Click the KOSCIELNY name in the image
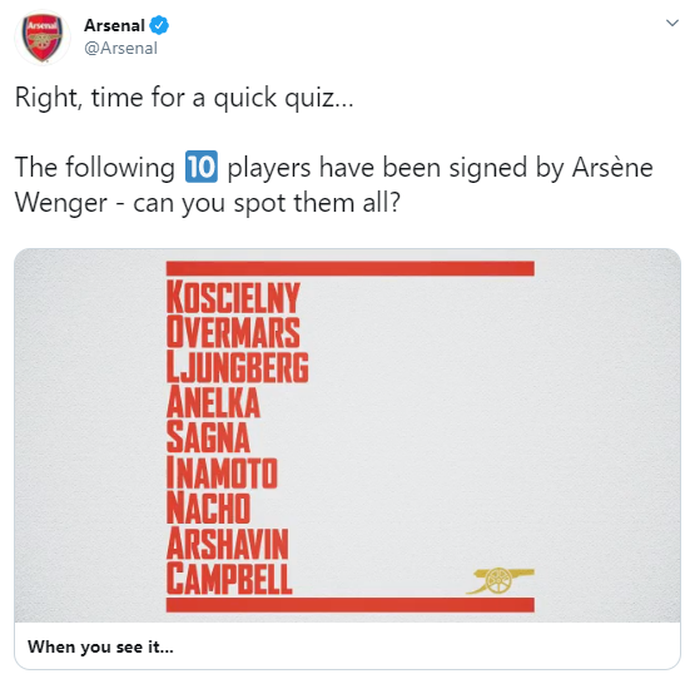This screenshot has height=674, width=685. [x=233, y=297]
